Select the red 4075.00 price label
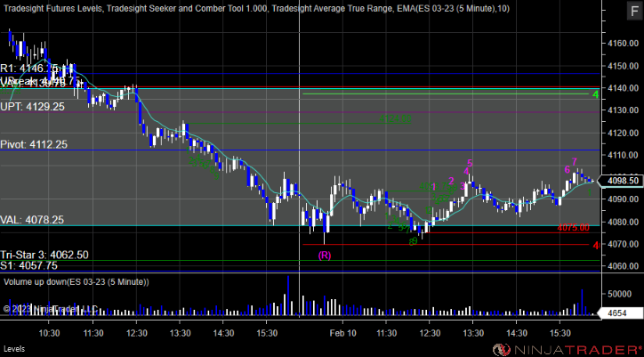Image resolution: width=644 pixels, height=357 pixels. [x=574, y=228]
